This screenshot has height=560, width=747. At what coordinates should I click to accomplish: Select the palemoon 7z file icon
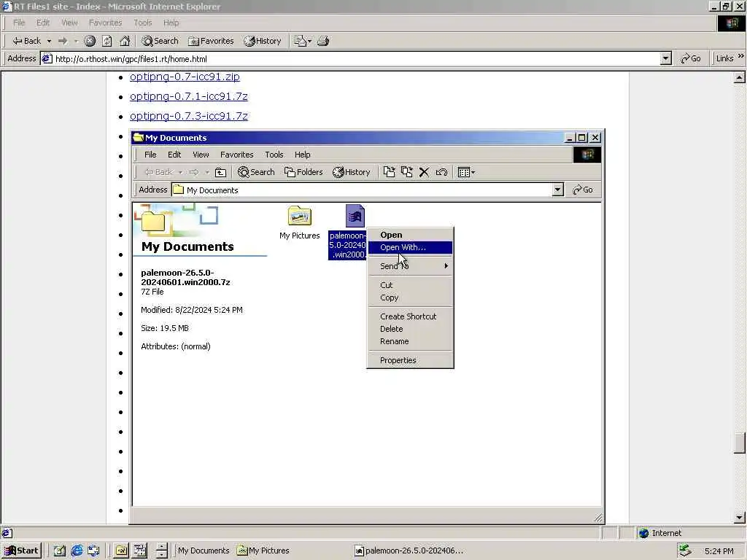coord(355,216)
